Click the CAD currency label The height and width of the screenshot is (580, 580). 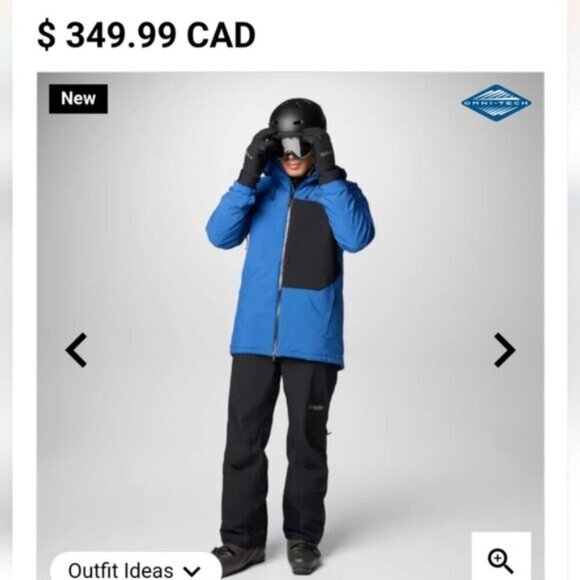click(x=221, y=35)
